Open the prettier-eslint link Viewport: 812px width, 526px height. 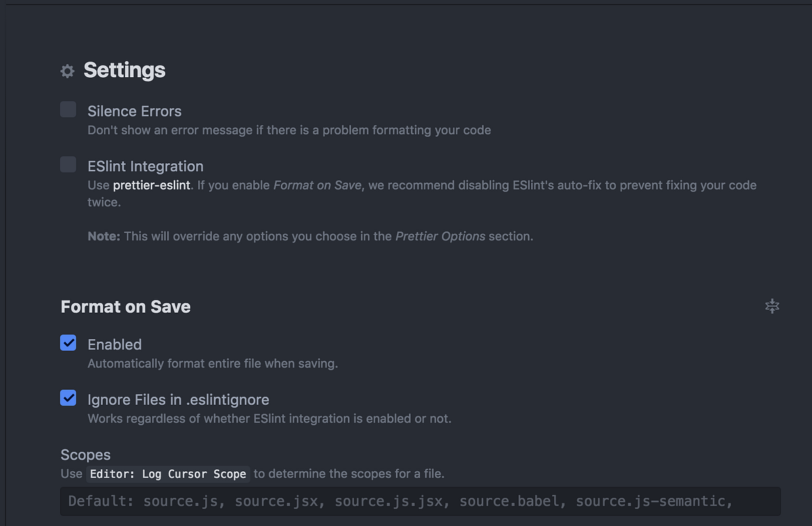152,185
